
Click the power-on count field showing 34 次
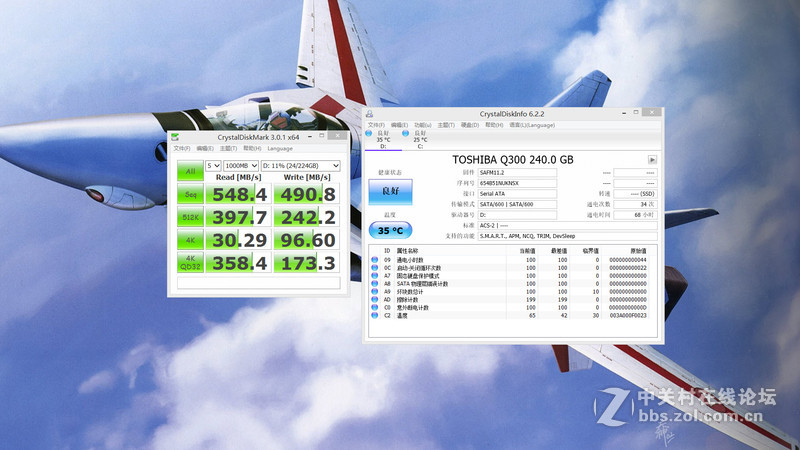tap(635, 204)
